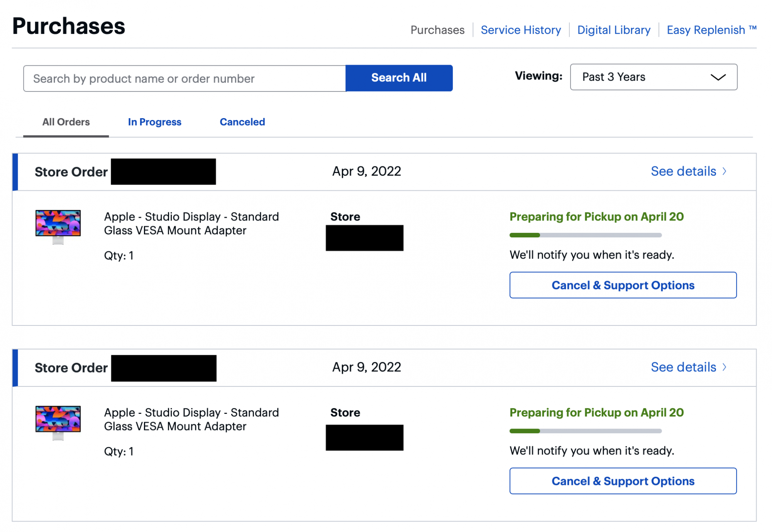Switch to the In Progress tab

[154, 122]
